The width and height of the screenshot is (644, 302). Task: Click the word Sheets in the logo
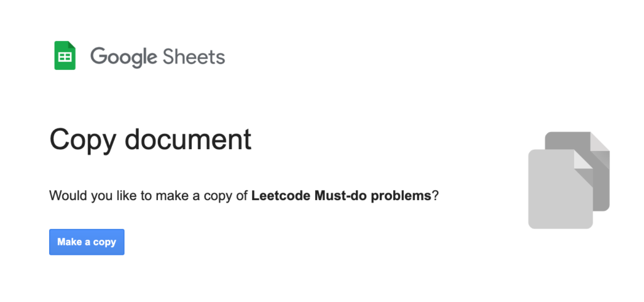pos(194,57)
